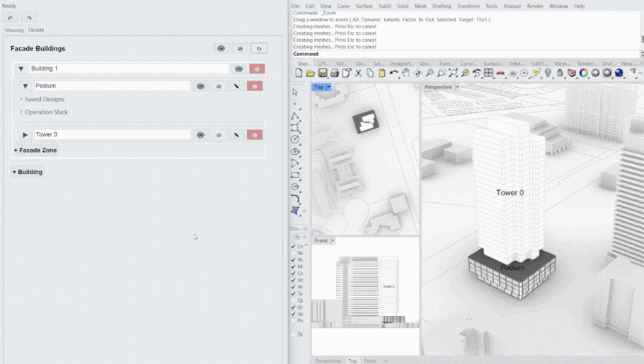
Task: Open Layers panel icon in toolbar
Action: click(572, 73)
